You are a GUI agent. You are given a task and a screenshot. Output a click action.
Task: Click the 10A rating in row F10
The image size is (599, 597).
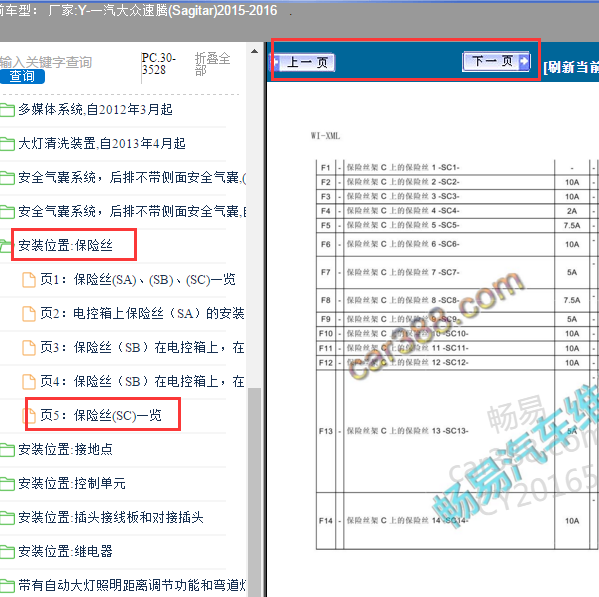click(572, 333)
